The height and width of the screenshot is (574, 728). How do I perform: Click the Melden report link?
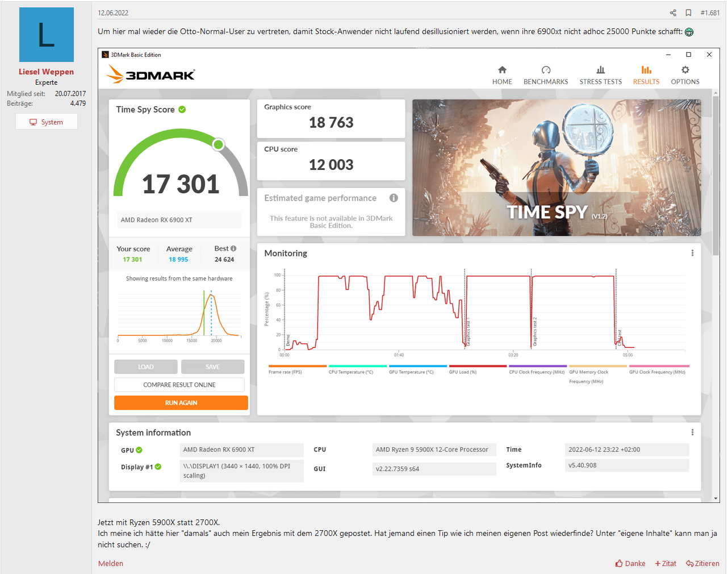pyautogui.click(x=111, y=563)
